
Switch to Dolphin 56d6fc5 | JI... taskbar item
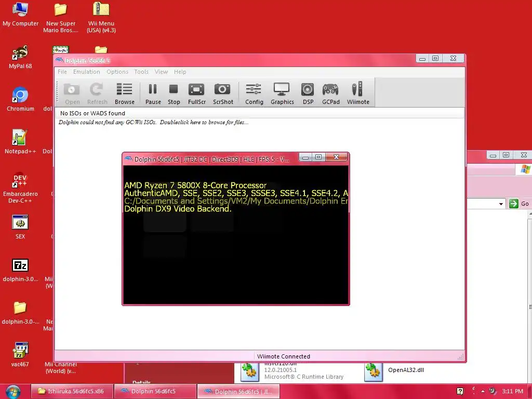(x=238, y=391)
